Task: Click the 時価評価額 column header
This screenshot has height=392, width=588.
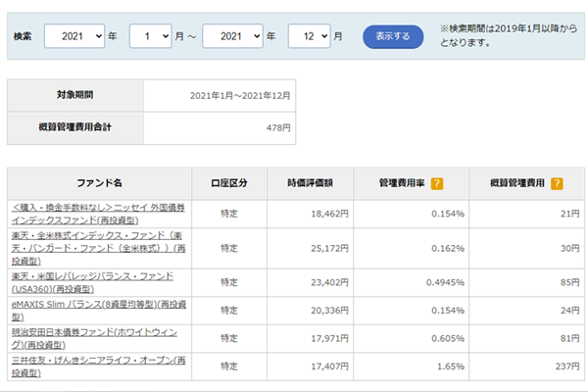Action: coord(311,183)
